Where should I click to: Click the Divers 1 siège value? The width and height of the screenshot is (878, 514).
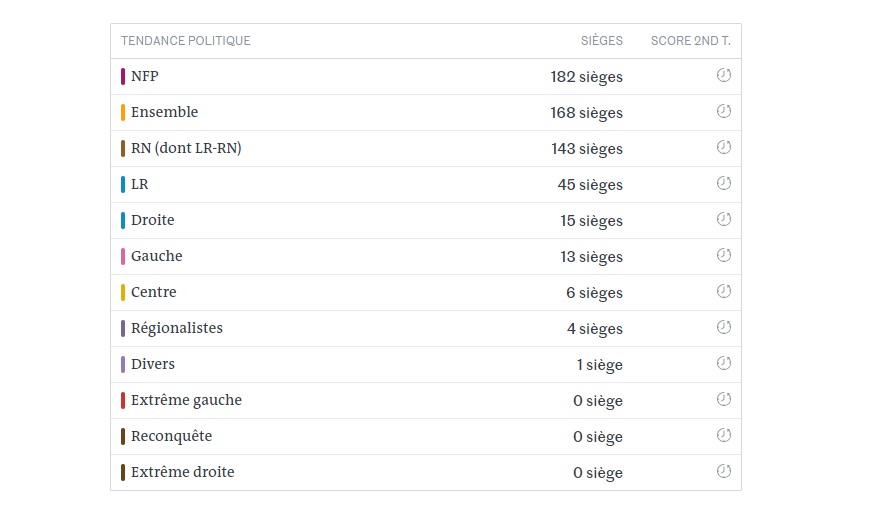(x=600, y=365)
